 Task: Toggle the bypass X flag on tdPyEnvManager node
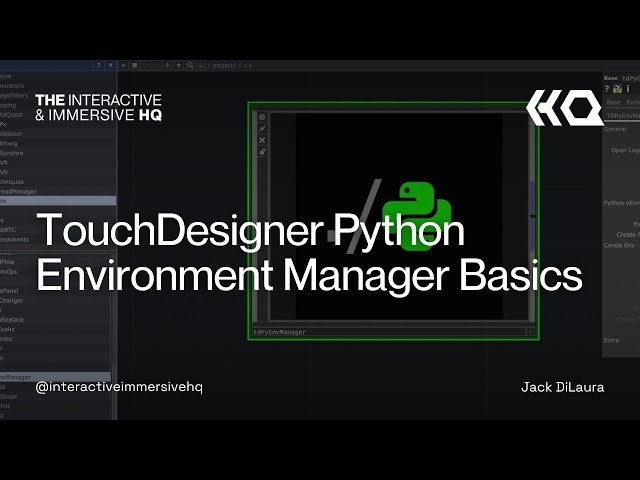coord(262,140)
